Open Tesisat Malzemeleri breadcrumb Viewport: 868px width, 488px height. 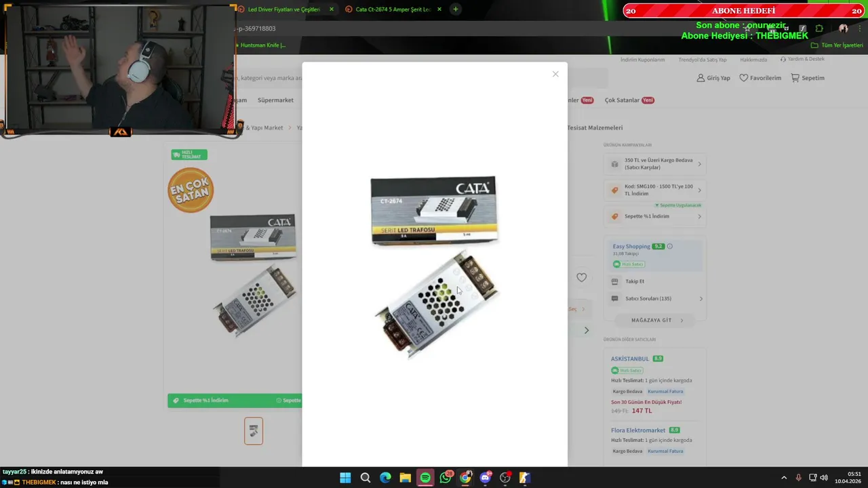click(595, 127)
